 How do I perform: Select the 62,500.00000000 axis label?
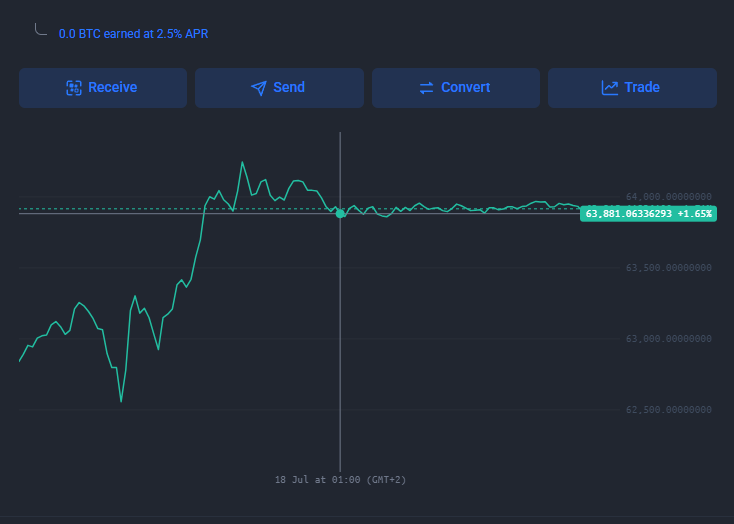click(668, 410)
